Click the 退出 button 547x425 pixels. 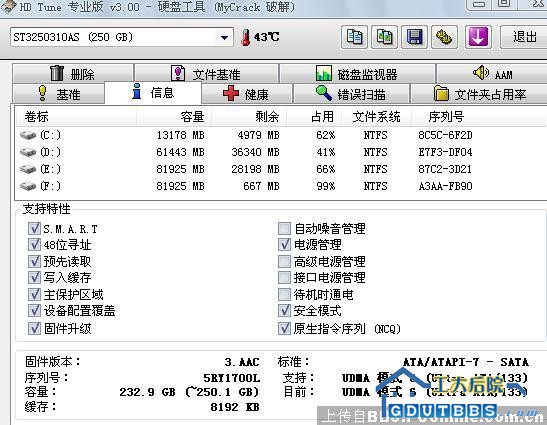tap(524, 37)
